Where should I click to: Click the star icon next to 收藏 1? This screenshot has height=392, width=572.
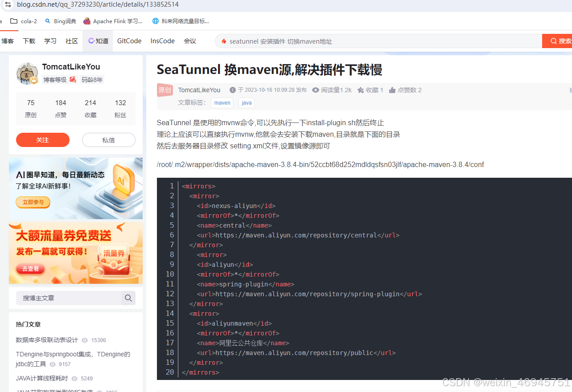361,90
